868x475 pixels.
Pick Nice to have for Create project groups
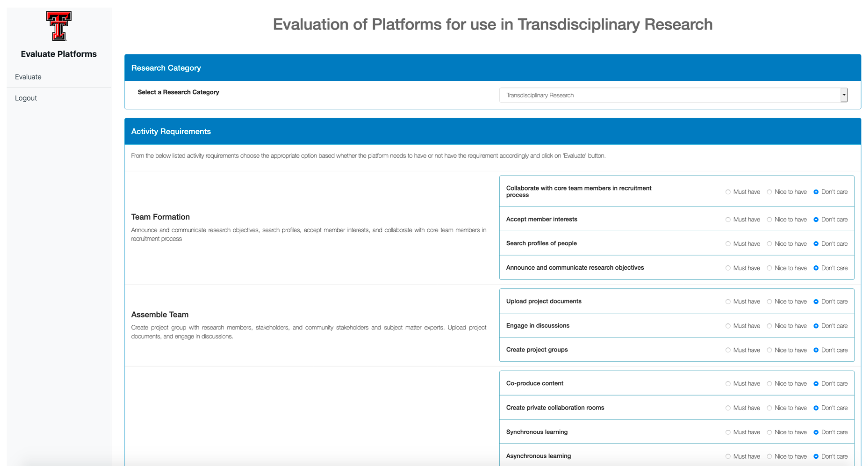tap(769, 350)
